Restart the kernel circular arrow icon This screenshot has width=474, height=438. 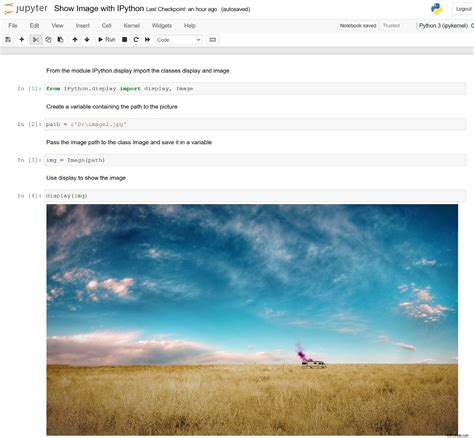tap(136, 40)
